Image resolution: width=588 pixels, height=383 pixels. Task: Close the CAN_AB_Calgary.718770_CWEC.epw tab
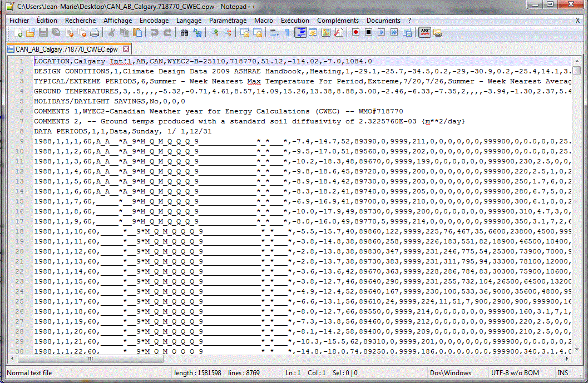[126, 49]
